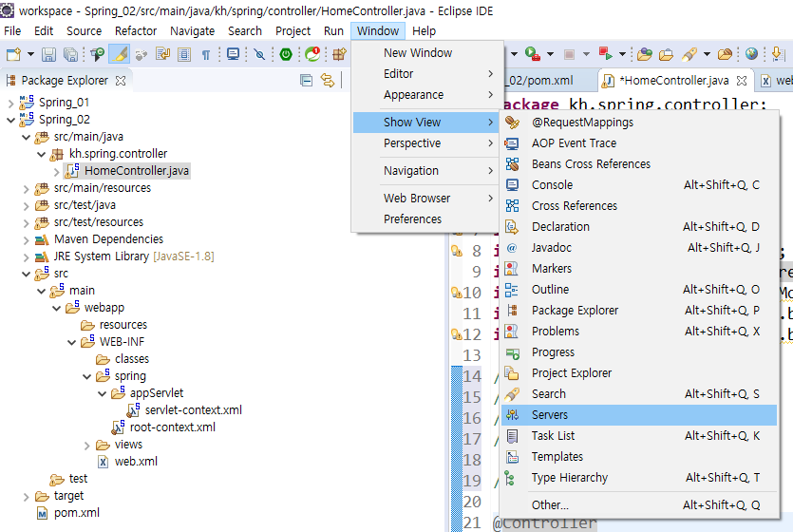Choose Other... in Show View submenu
The image size is (793, 532).
[639, 504]
